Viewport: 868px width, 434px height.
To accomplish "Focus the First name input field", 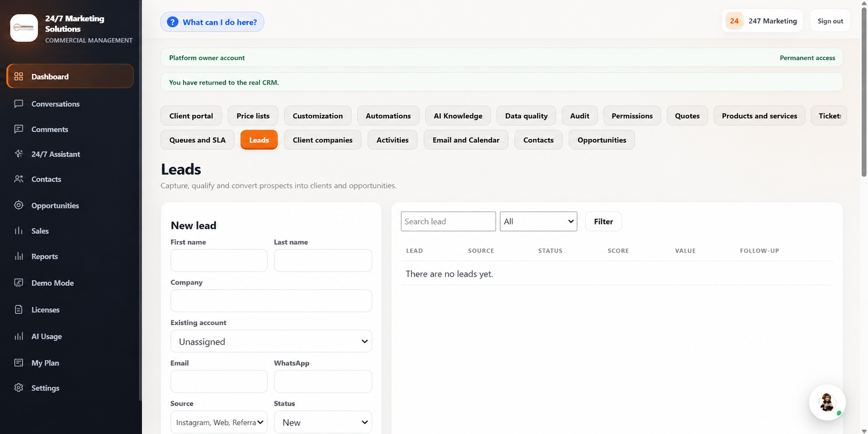I will (219, 260).
